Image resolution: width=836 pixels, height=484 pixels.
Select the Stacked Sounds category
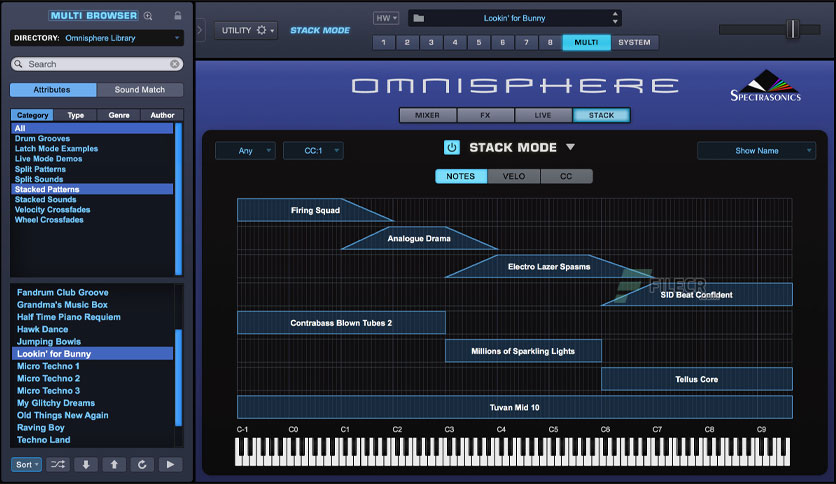tap(92, 199)
